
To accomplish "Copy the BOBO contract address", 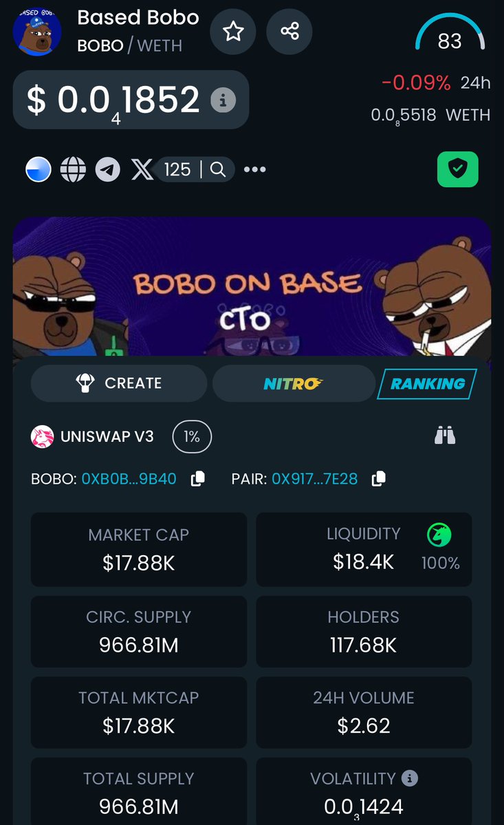I will tap(197, 479).
